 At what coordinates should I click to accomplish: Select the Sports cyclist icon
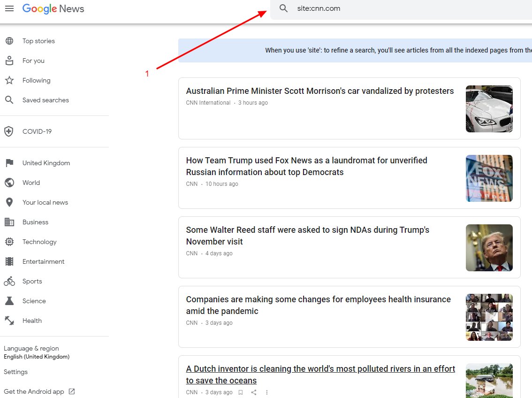(9, 281)
